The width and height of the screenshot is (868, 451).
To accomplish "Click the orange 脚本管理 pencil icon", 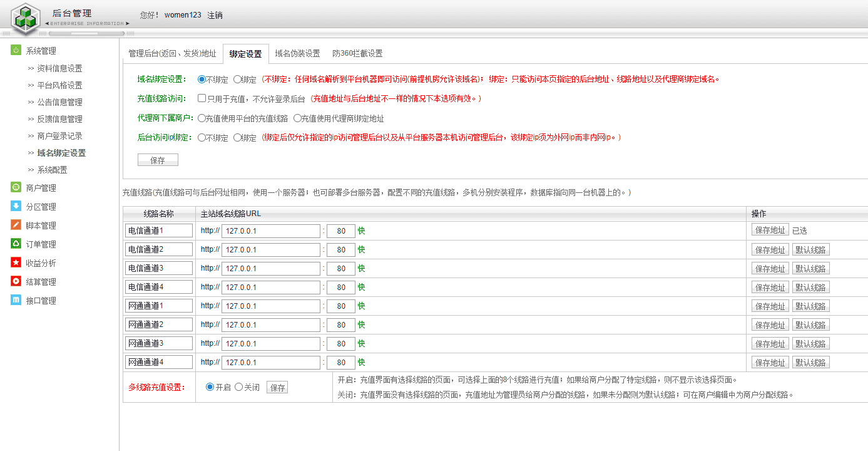I will pyautogui.click(x=16, y=225).
